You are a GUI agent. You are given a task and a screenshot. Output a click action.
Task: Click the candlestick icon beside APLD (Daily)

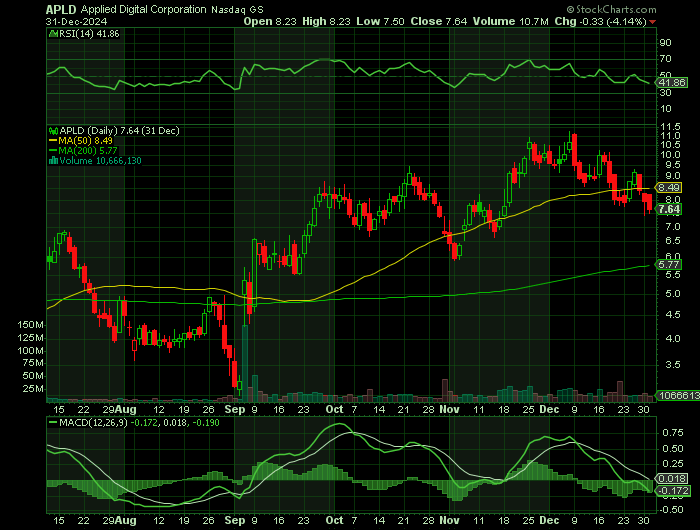coord(54,131)
